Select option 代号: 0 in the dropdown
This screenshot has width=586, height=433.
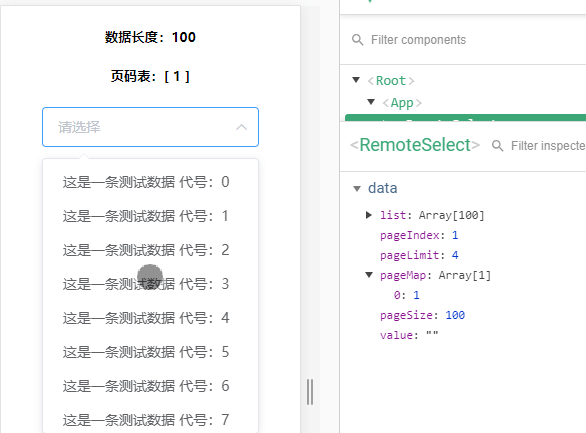(150, 182)
